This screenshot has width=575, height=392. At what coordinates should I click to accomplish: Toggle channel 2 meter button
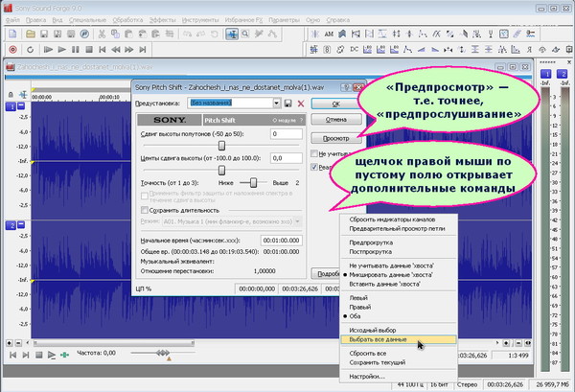click(562, 74)
